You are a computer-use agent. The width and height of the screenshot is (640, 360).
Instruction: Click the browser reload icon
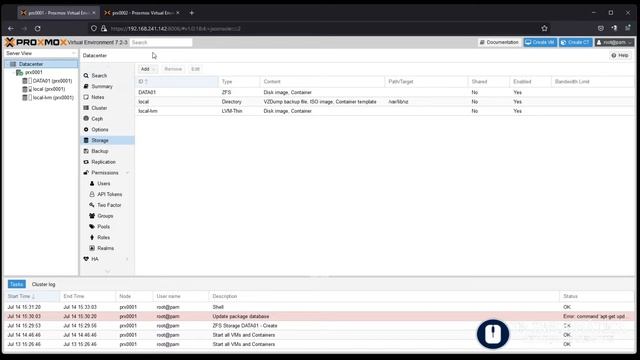[38, 29]
